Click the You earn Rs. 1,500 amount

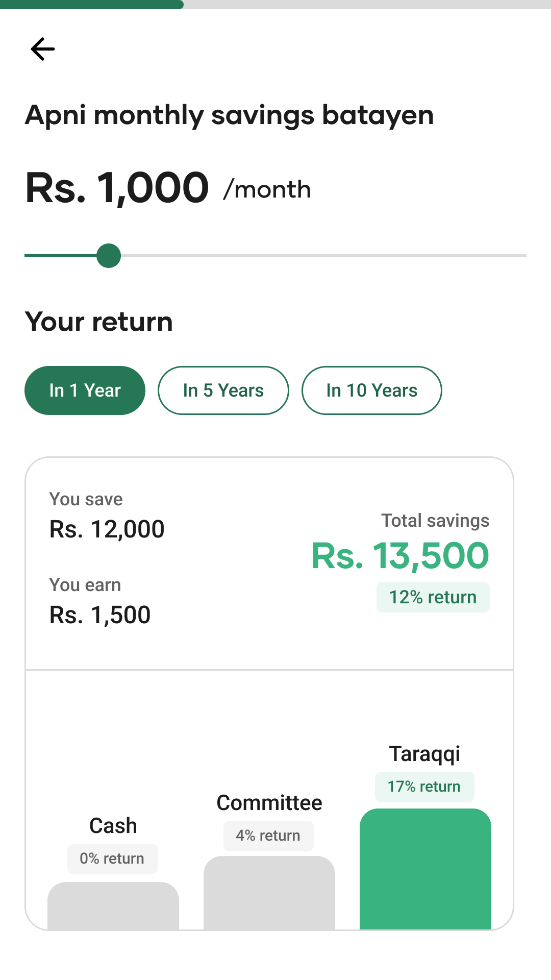pos(100,615)
